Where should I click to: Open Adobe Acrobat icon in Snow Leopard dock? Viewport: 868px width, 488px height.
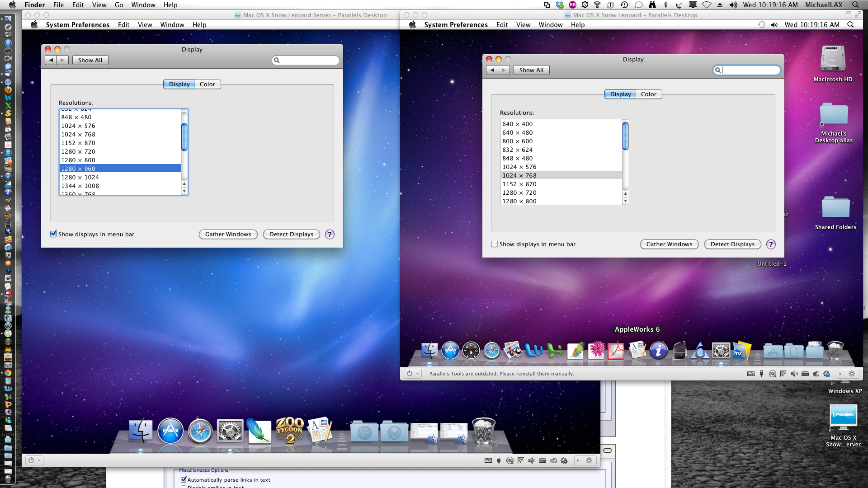tap(617, 351)
